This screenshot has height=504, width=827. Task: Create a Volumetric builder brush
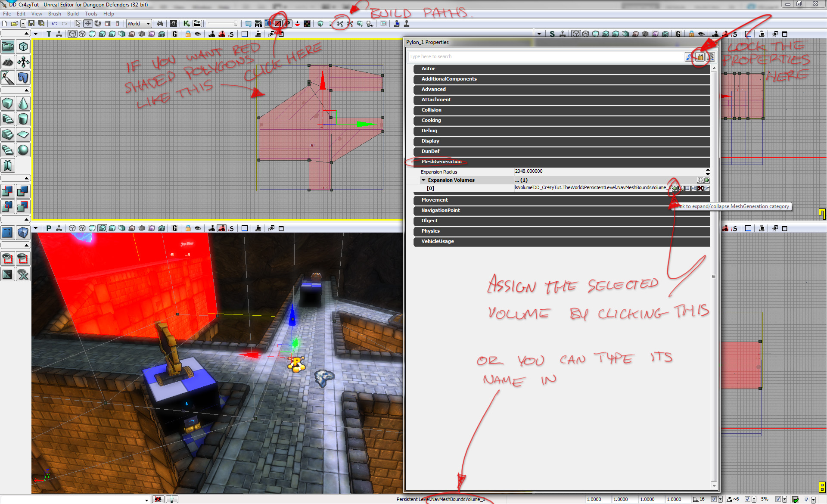[8, 165]
